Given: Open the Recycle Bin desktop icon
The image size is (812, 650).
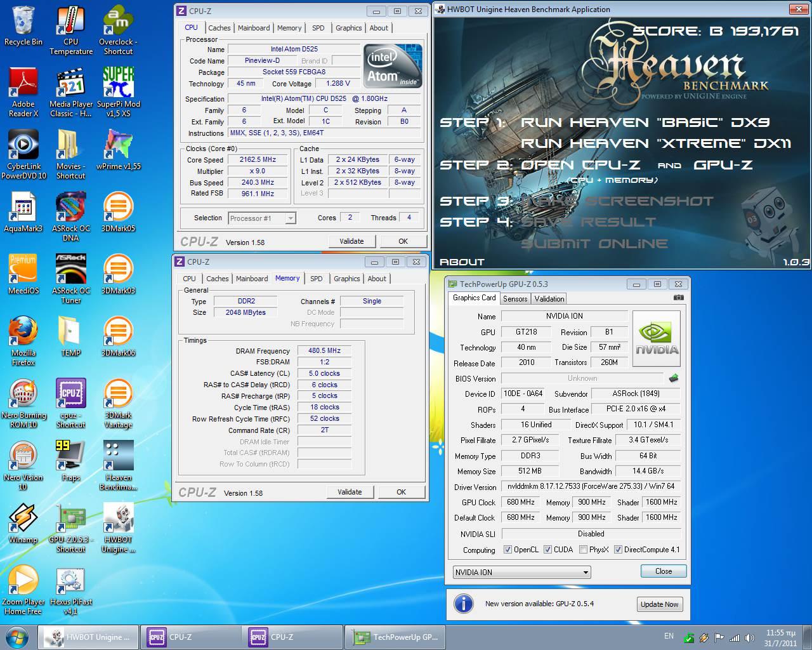Looking at the screenshot, I should click(23, 26).
